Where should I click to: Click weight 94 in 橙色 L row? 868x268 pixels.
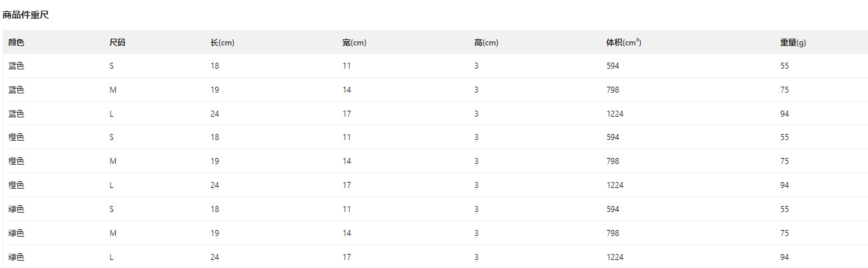785,185
